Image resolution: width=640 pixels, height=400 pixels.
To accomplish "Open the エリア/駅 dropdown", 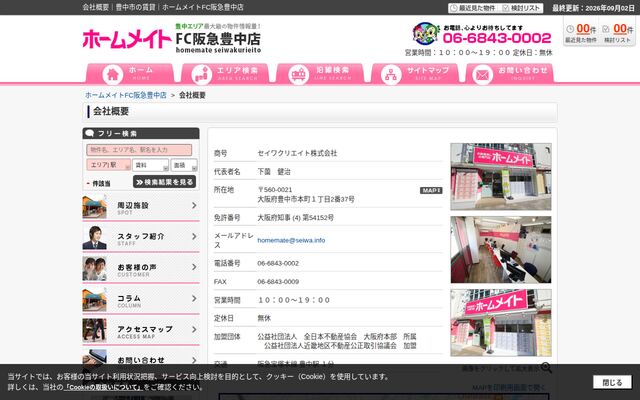I will [109, 165].
